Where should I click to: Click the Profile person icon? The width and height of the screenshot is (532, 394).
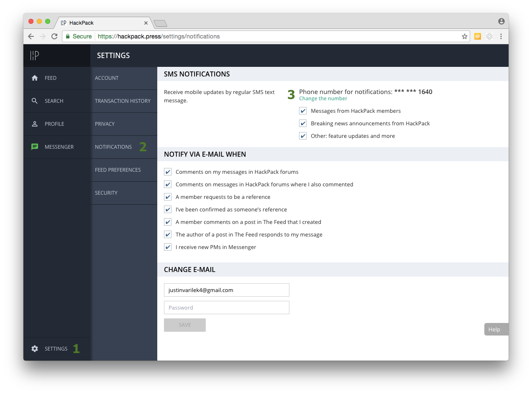point(35,124)
